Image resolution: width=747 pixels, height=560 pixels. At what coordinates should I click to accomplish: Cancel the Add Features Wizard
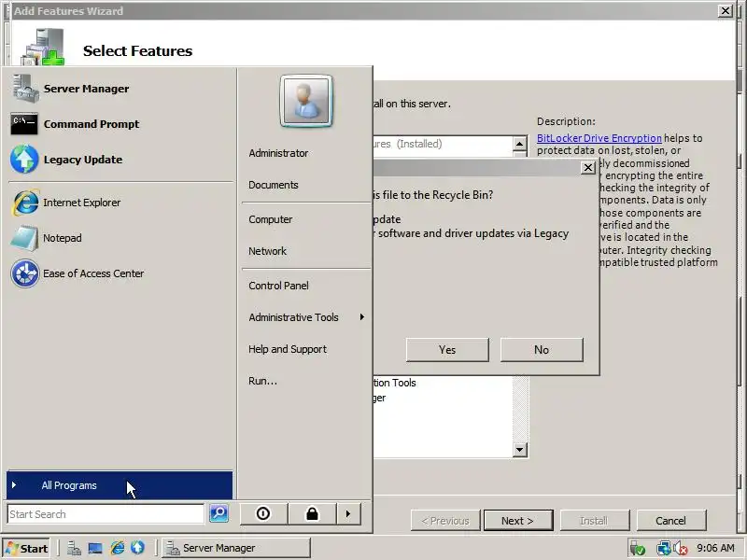point(670,521)
